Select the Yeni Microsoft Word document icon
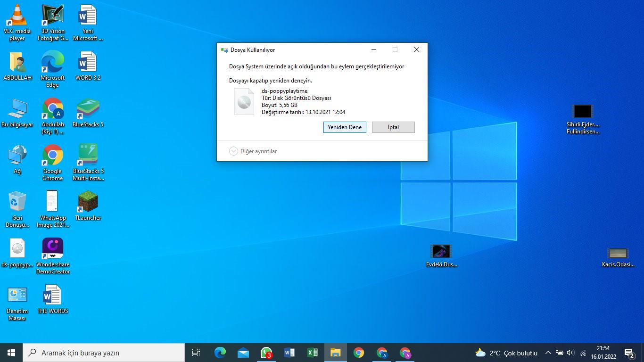644x362 pixels. [88, 23]
